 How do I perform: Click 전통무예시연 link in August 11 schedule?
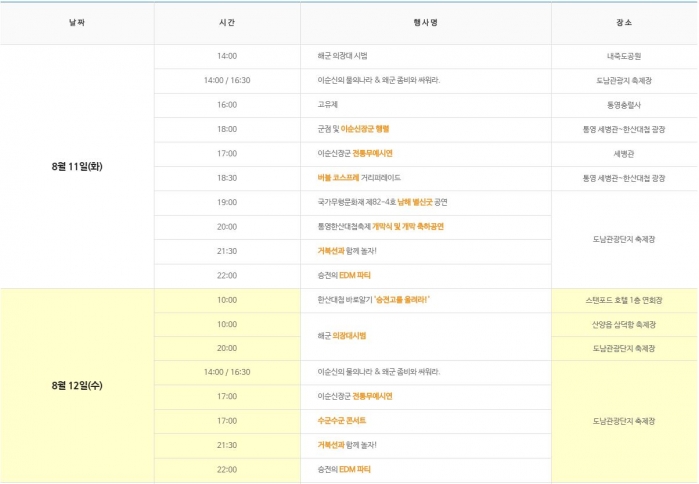372,153
